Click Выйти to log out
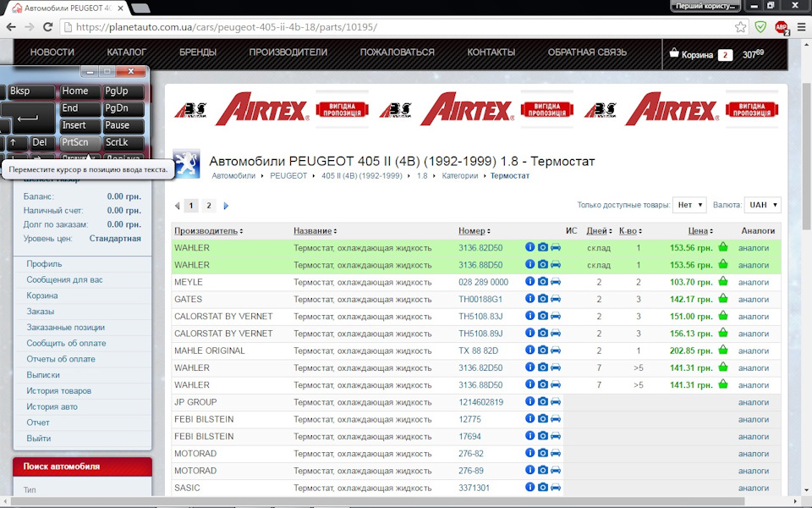 [x=39, y=439]
